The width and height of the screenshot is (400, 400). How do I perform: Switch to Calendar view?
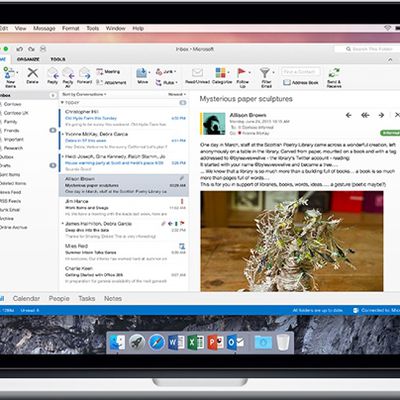click(x=26, y=298)
